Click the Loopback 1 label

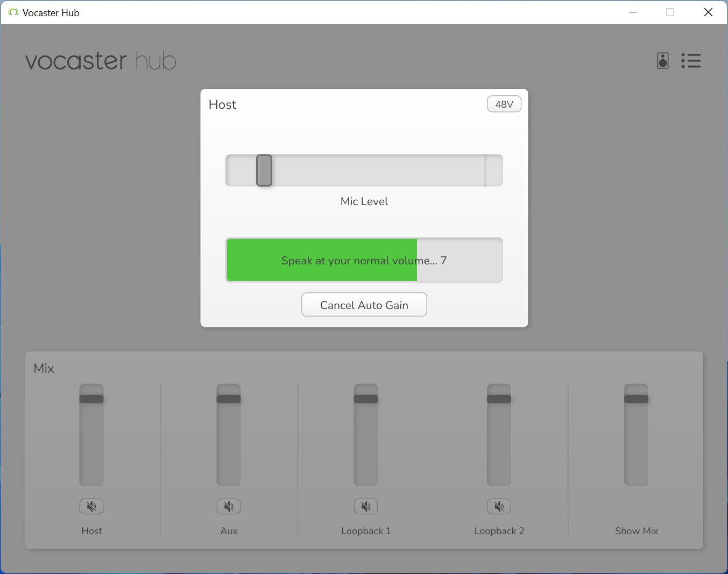(x=366, y=531)
